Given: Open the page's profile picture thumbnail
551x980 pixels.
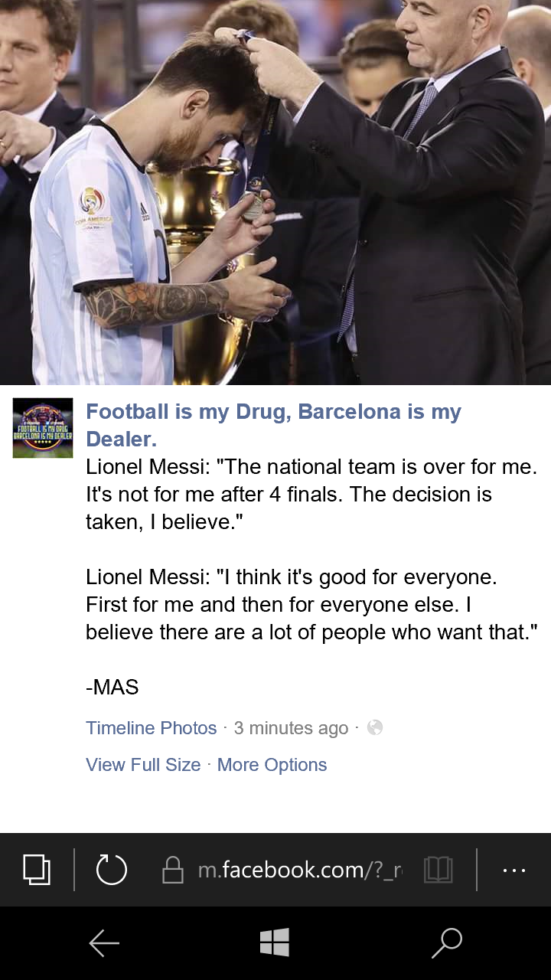Looking at the screenshot, I should [x=43, y=428].
